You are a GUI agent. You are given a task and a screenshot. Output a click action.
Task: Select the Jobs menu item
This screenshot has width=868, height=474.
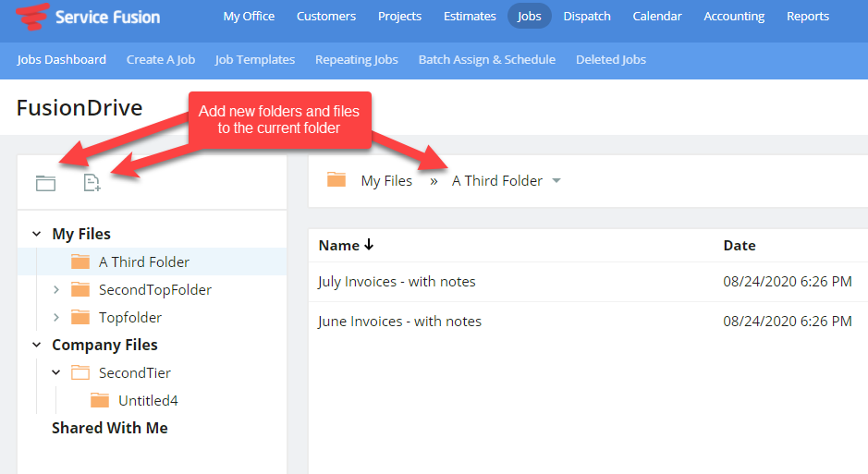point(530,16)
